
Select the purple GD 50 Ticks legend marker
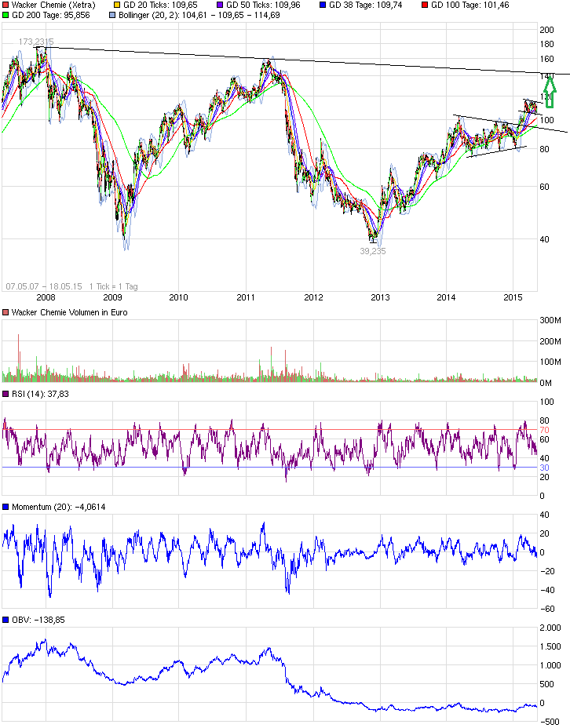[220, 5]
